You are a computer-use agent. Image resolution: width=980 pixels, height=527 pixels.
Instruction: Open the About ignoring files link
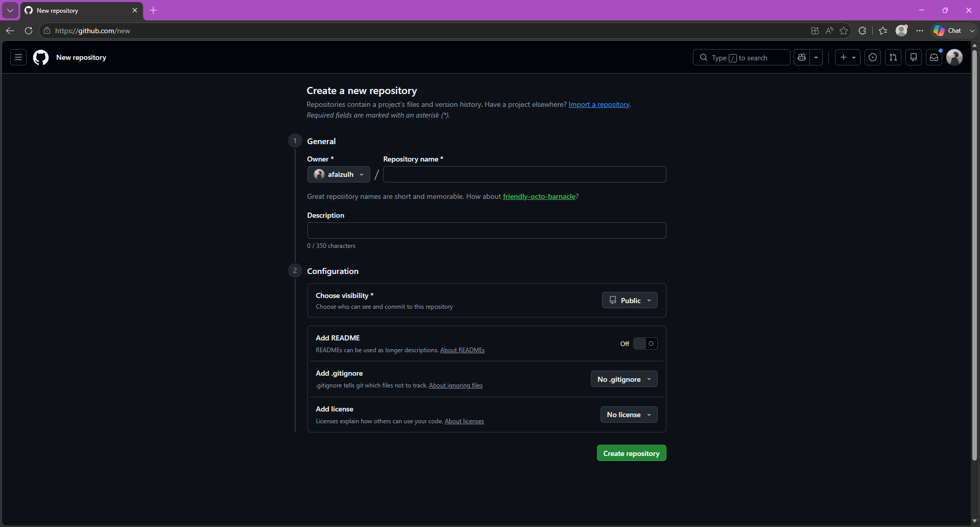[x=456, y=385]
